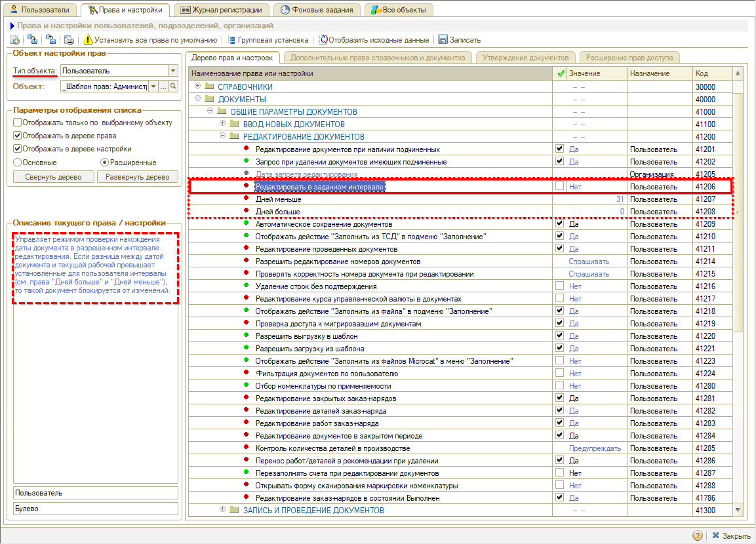
Task: Click the warning icon for Установить все права по умолчанию
Action: [88, 40]
